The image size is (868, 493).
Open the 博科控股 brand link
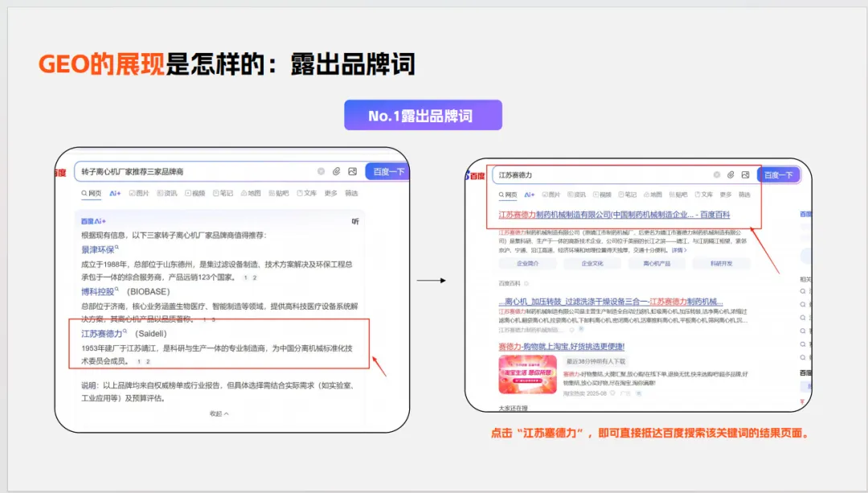tap(100, 291)
